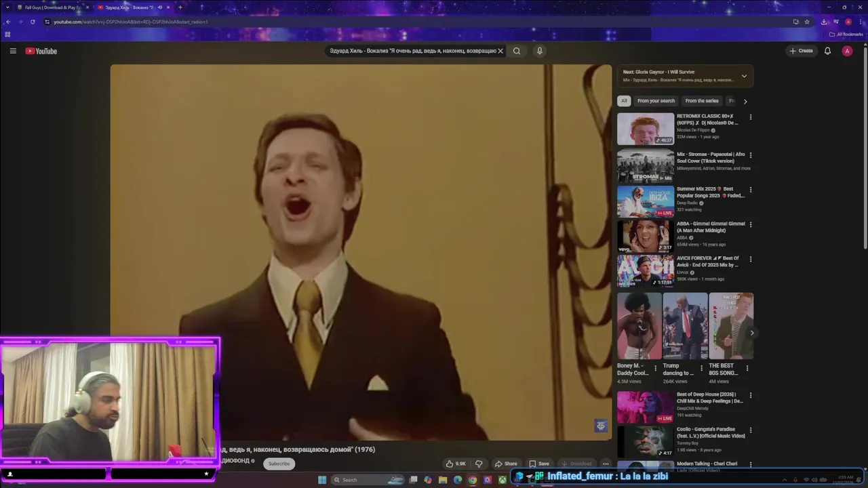This screenshot has height=488, width=868.
Task: Open options for ABBA Gimme! Gimme! video
Action: click(x=750, y=224)
